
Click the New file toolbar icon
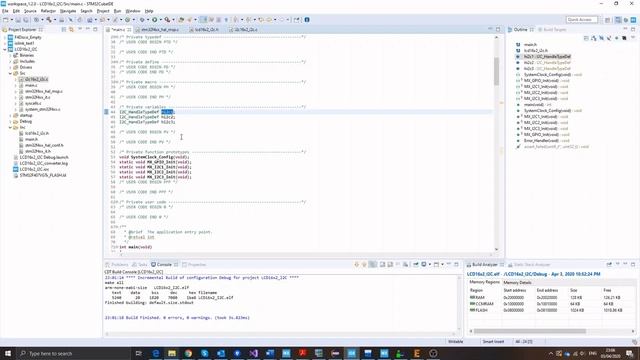(6, 20)
